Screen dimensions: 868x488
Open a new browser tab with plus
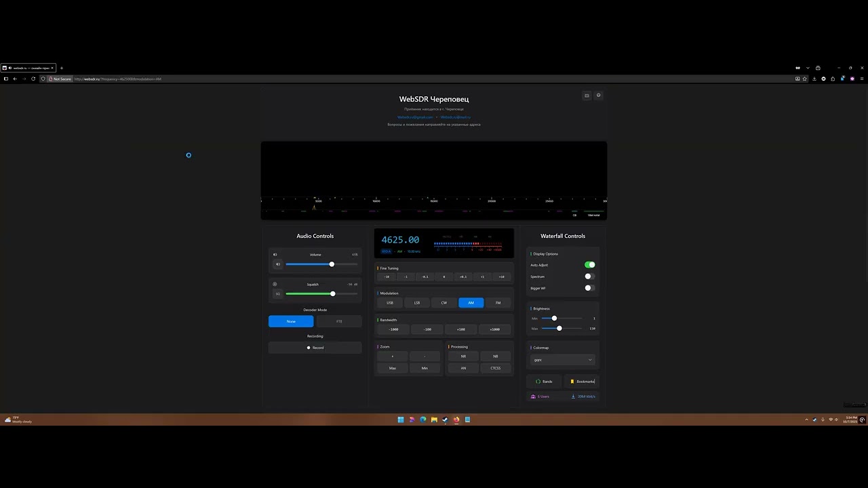pos(62,68)
